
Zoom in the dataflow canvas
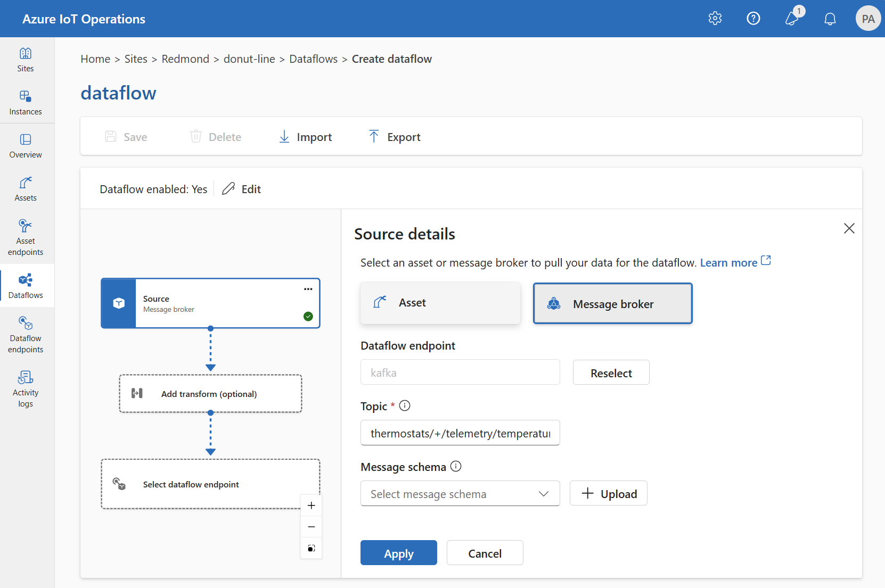click(312, 506)
